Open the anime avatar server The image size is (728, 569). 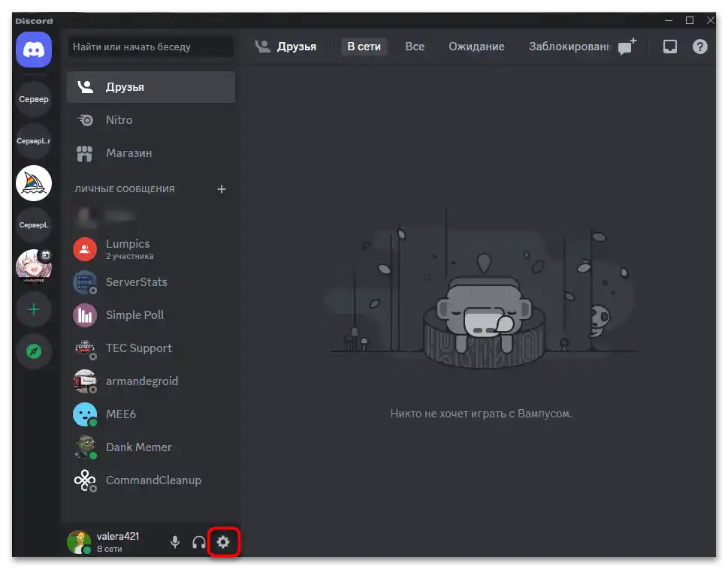(x=34, y=266)
